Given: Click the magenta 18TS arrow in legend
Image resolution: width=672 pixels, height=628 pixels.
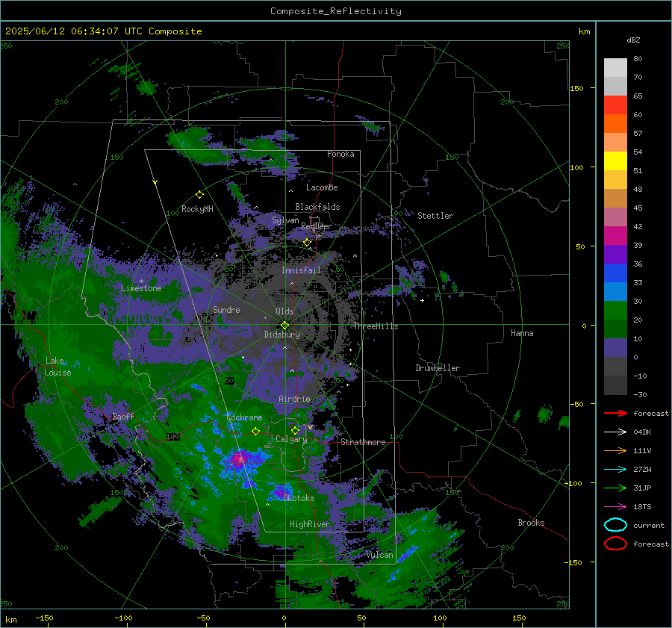Looking at the screenshot, I should (615, 506).
